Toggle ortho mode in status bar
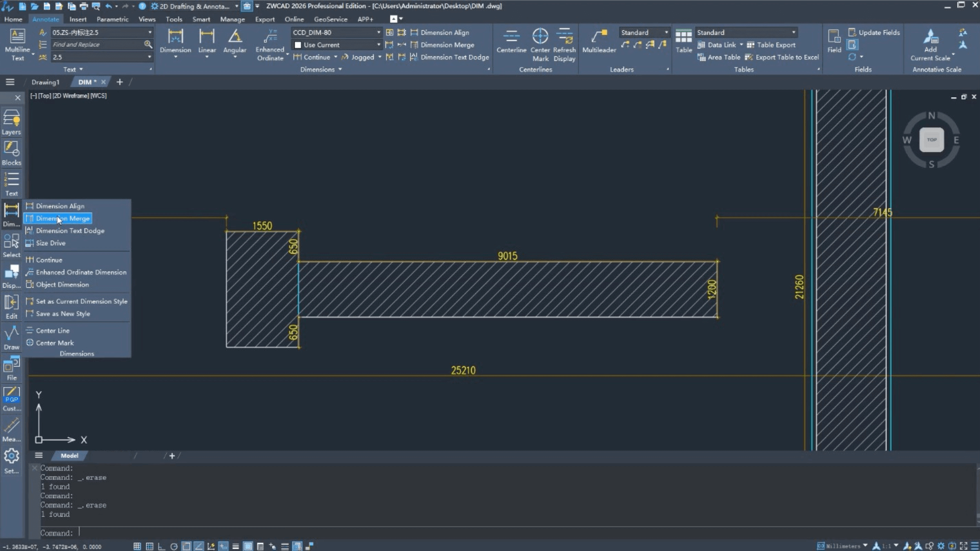The image size is (980, 551). click(161, 546)
